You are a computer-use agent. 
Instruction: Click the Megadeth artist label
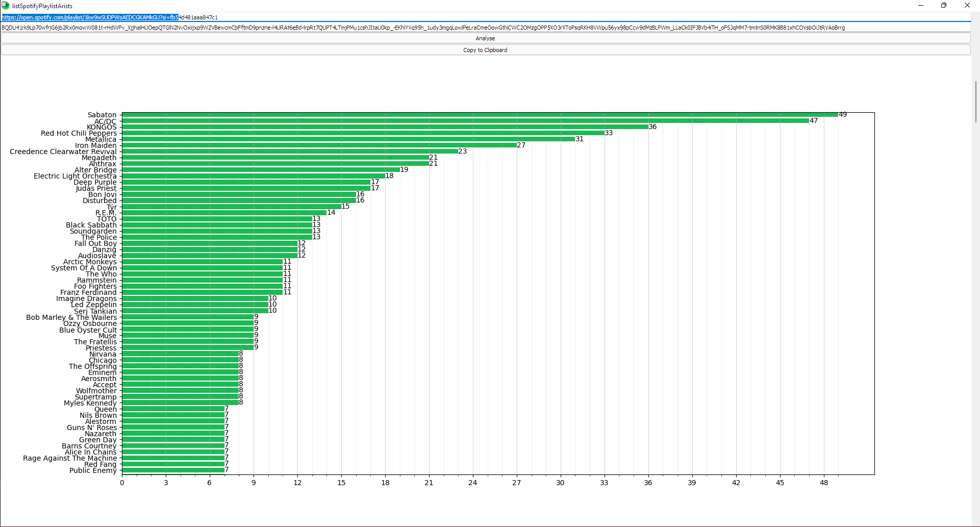point(99,158)
